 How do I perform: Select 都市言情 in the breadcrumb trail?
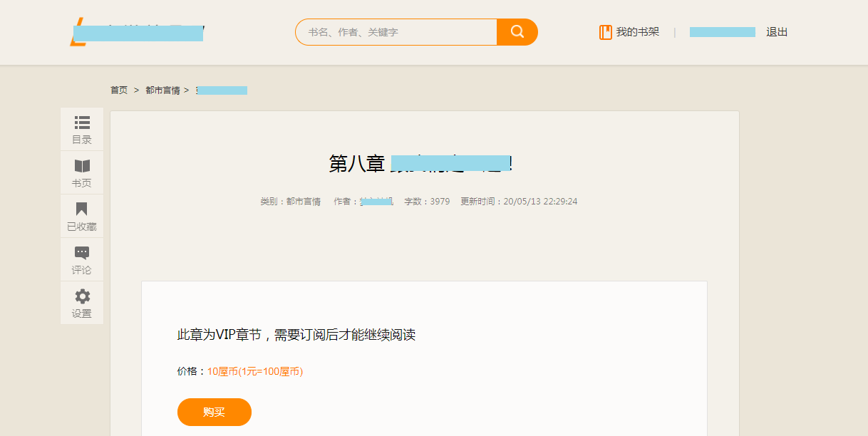tap(162, 90)
